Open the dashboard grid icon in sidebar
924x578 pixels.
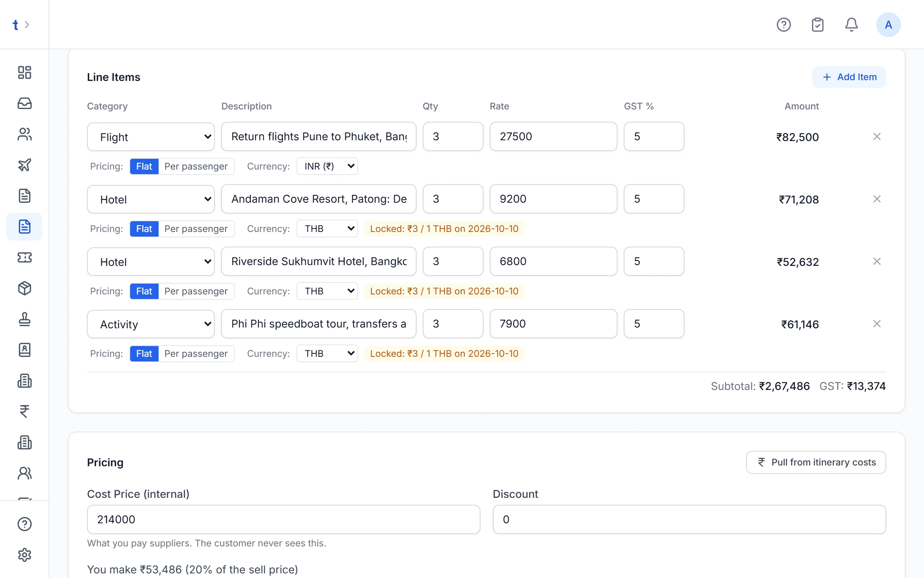point(25,72)
